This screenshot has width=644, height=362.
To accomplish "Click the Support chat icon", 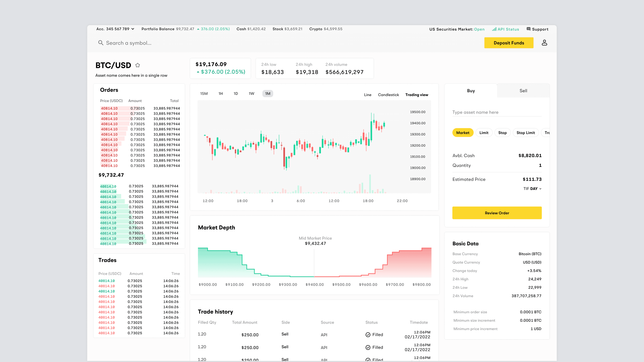I will coord(528,29).
